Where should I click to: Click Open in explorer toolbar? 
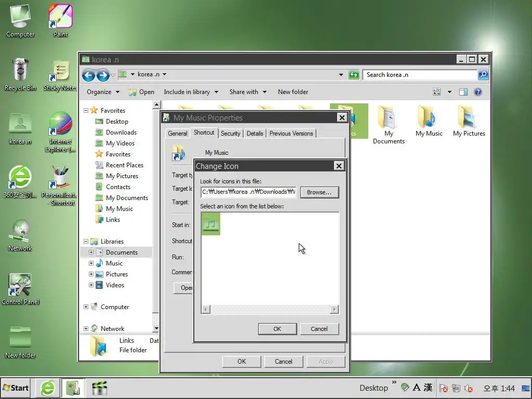(x=141, y=92)
